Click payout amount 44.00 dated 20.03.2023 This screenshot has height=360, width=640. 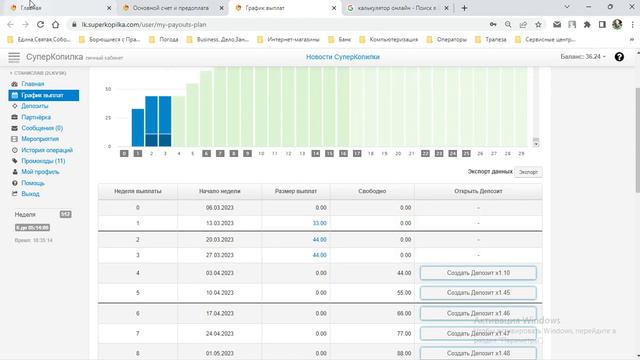[x=320, y=240]
